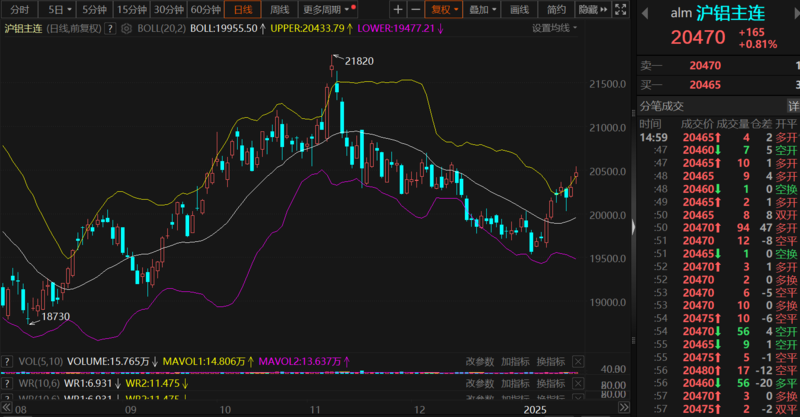Click the BOLL indicator up-arrow icon

(261, 28)
